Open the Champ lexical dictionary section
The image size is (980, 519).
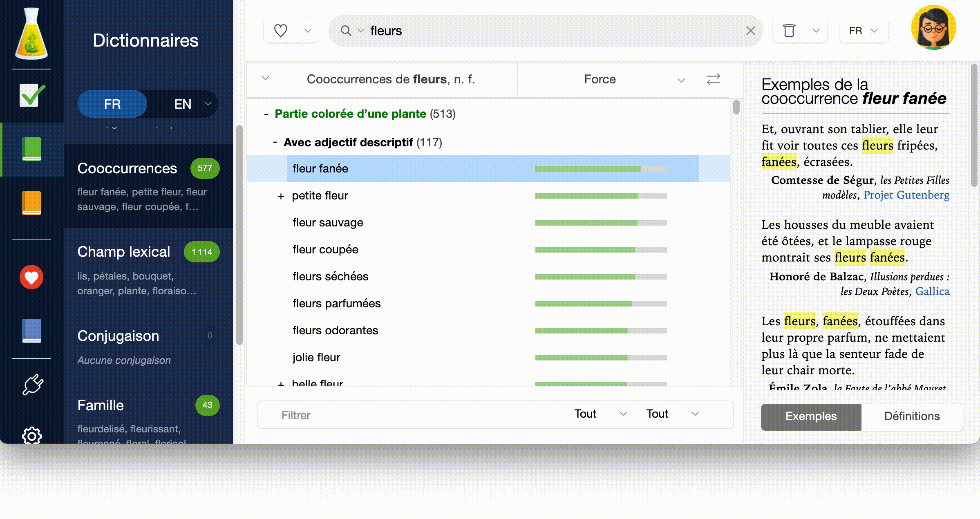[124, 252]
